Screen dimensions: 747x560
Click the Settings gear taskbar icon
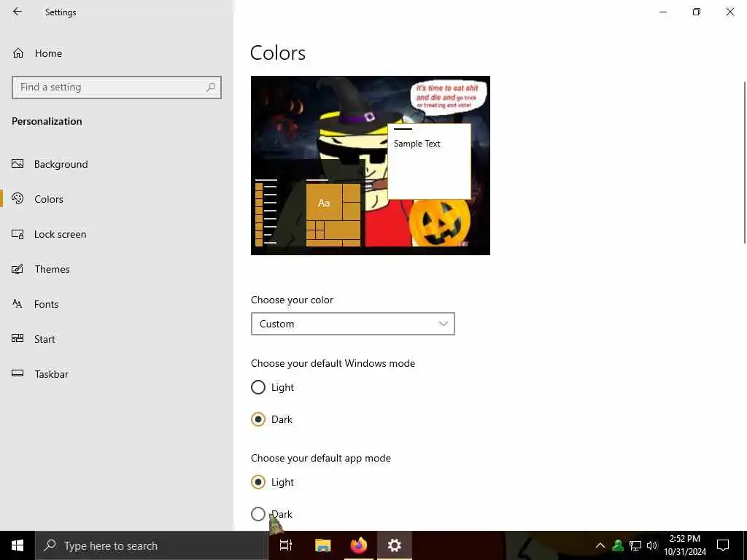click(x=395, y=545)
